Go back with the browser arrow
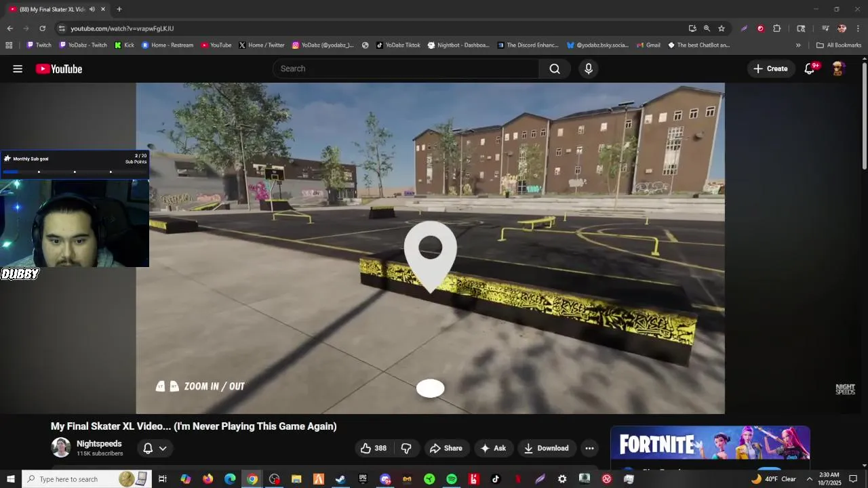This screenshot has height=488, width=868. point(9,28)
